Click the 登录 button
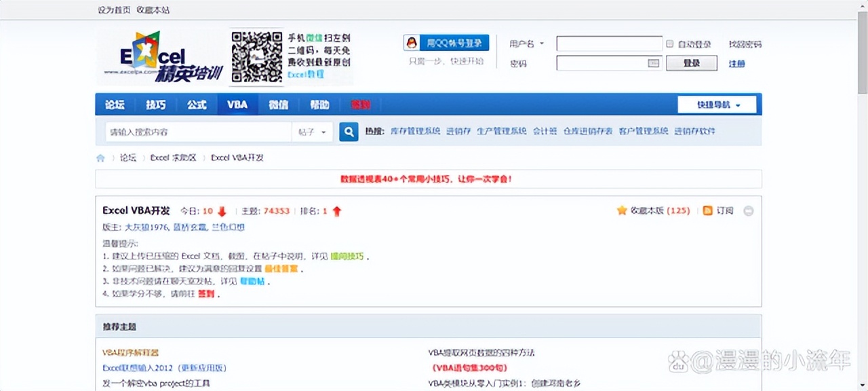868x391 pixels. coord(692,63)
